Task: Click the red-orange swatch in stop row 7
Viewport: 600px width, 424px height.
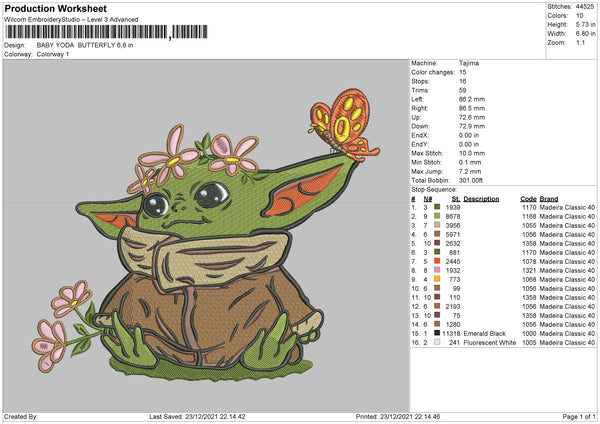Action: 437,261
